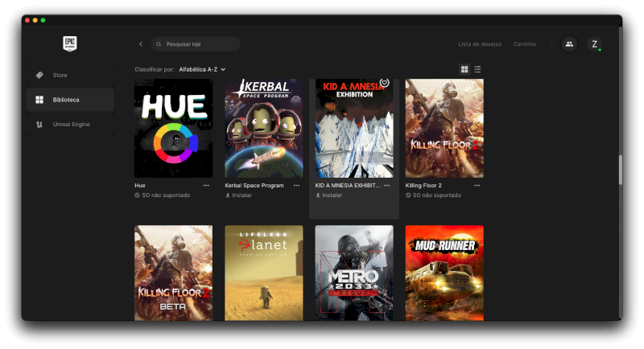Click the Biblioteca grid icon
This screenshot has width=644, height=349.
(39, 100)
